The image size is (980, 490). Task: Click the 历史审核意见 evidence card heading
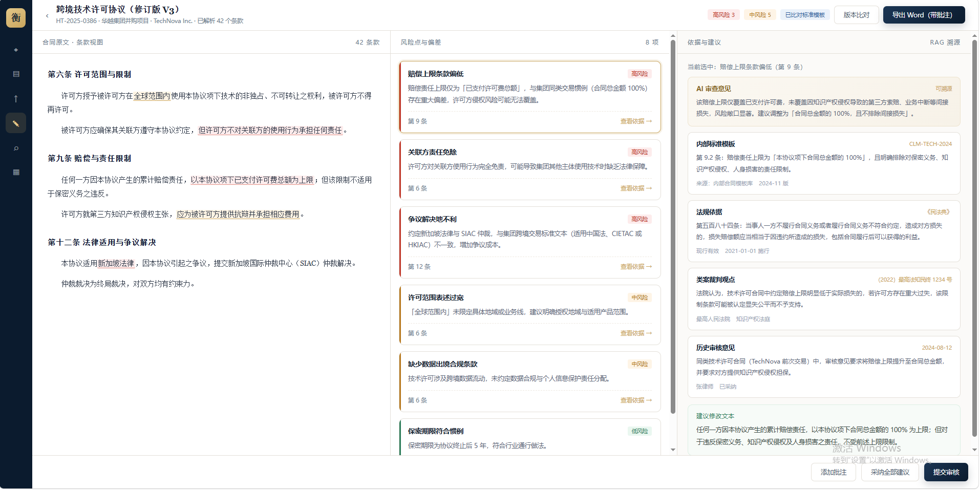[x=715, y=348]
